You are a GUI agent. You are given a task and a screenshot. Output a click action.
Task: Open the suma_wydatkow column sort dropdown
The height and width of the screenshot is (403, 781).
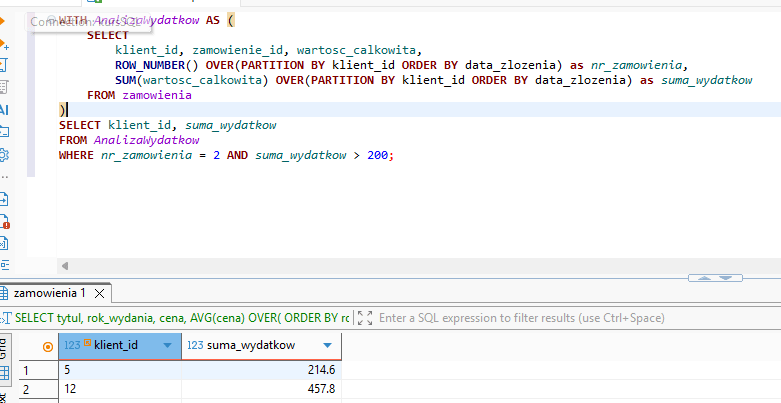328,345
